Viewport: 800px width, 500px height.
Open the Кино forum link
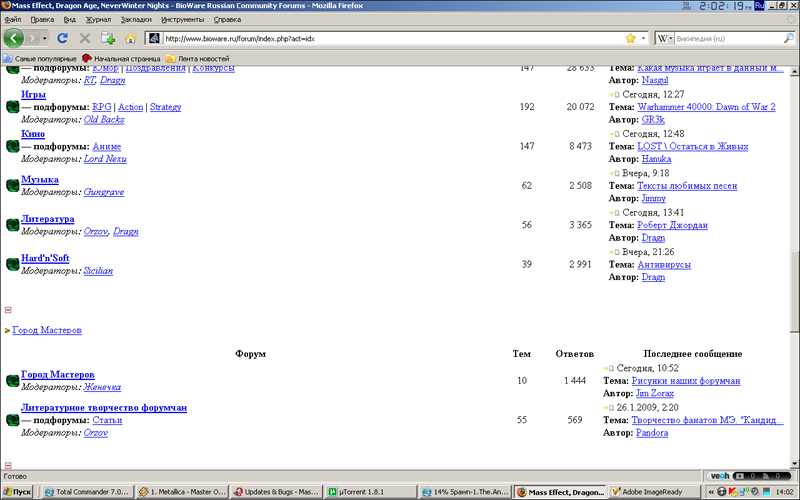click(33, 134)
